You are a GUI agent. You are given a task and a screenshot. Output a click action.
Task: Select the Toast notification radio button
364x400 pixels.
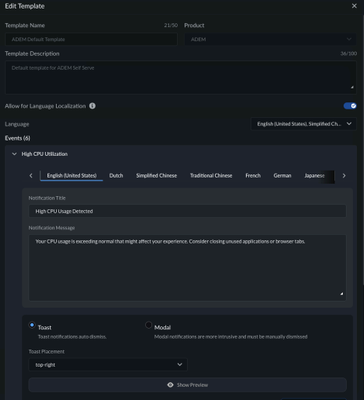(x=32, y=325)
